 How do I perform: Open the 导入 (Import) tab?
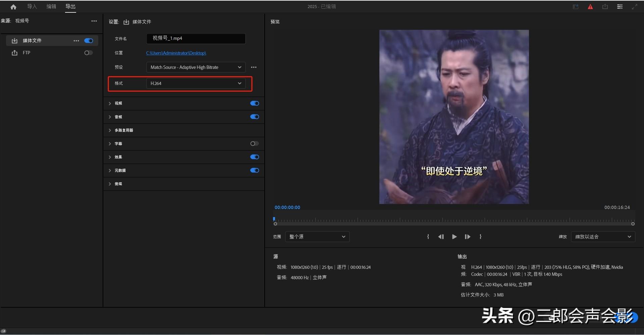pyautogui.click(x=32, y=6)
